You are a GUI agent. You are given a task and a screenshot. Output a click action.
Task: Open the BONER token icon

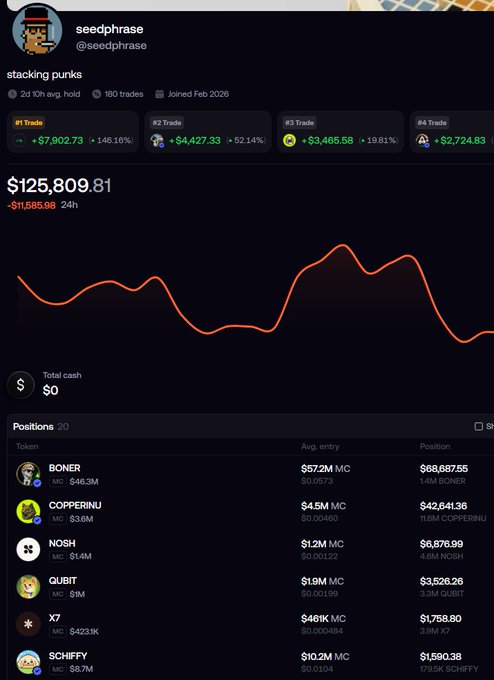(29, 474)
